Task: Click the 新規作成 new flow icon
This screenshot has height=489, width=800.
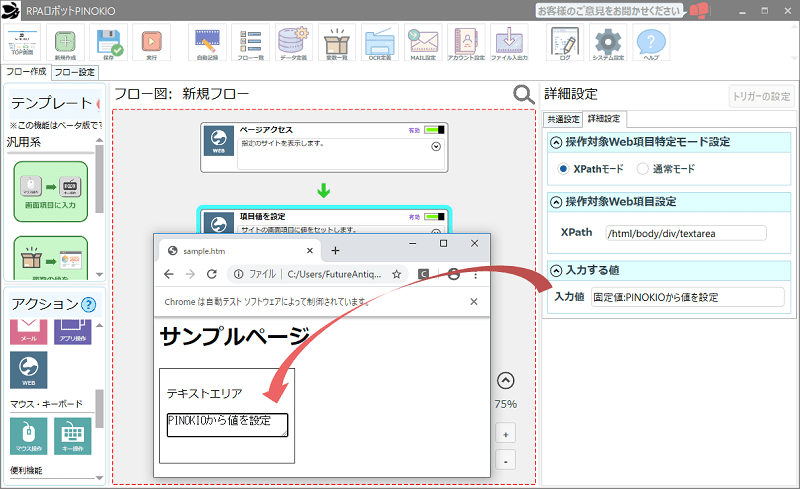Action: tap(65, 43)
